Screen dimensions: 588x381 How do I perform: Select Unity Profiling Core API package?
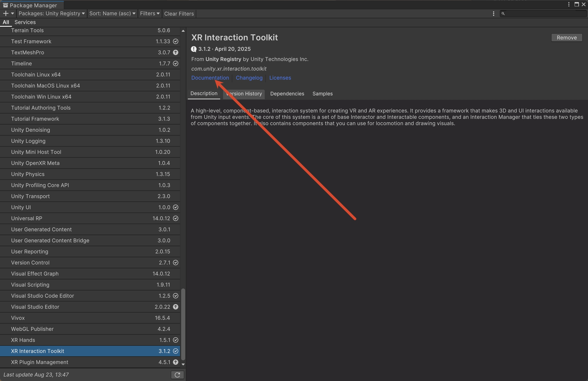(x=90, y=185)
